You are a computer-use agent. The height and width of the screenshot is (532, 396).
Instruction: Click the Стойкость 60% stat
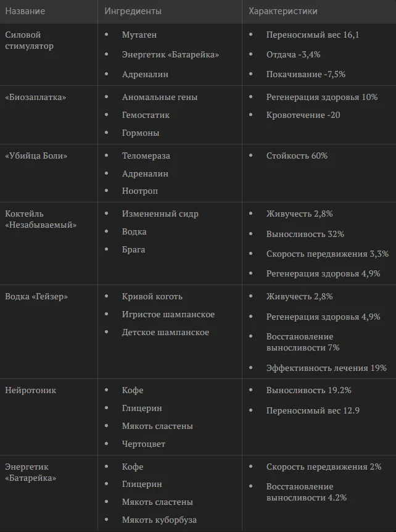(297, 156)
